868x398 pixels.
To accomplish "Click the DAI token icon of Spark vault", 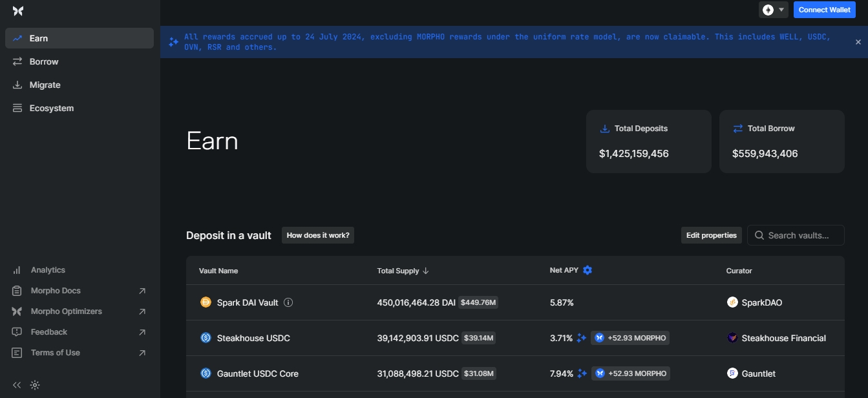I will coord(206,302).
